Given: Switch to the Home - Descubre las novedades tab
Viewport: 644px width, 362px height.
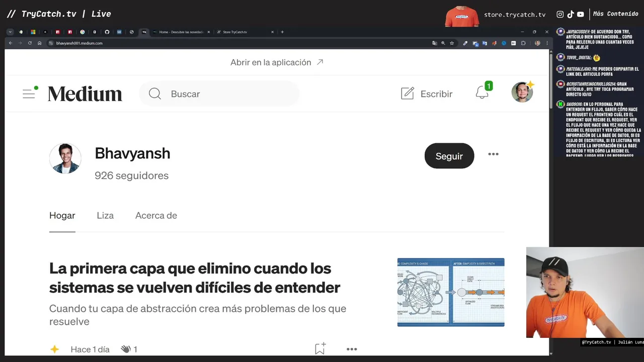Looking at the screenshot, I should click(x=181, y=32).
